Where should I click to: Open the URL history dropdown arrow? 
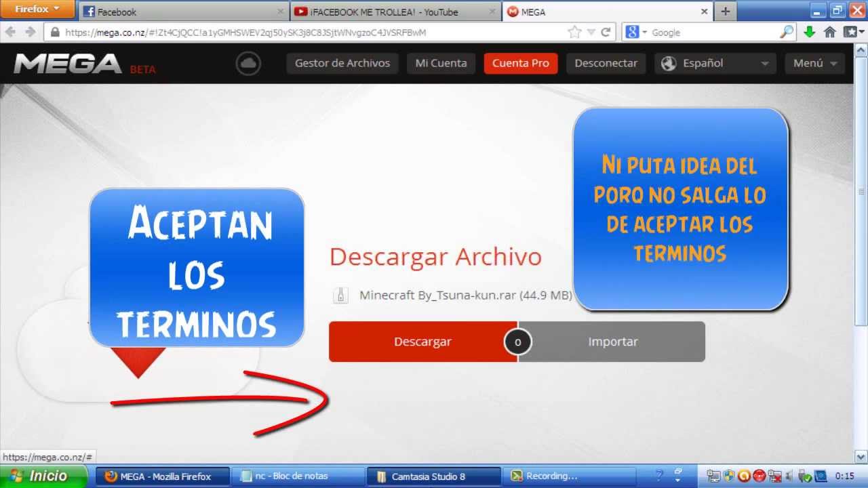pyautogui.click(x=591, y=33)
